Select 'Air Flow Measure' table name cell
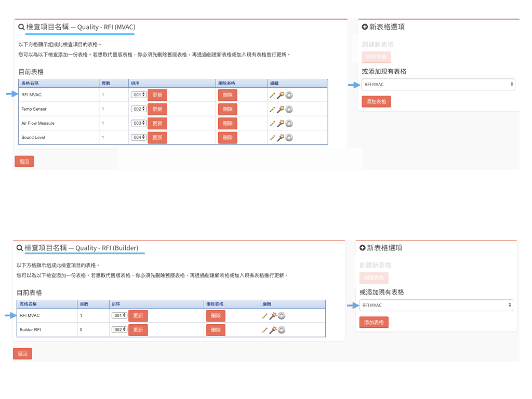Screen dimensions: 532x399 click(x=59, y=123)
